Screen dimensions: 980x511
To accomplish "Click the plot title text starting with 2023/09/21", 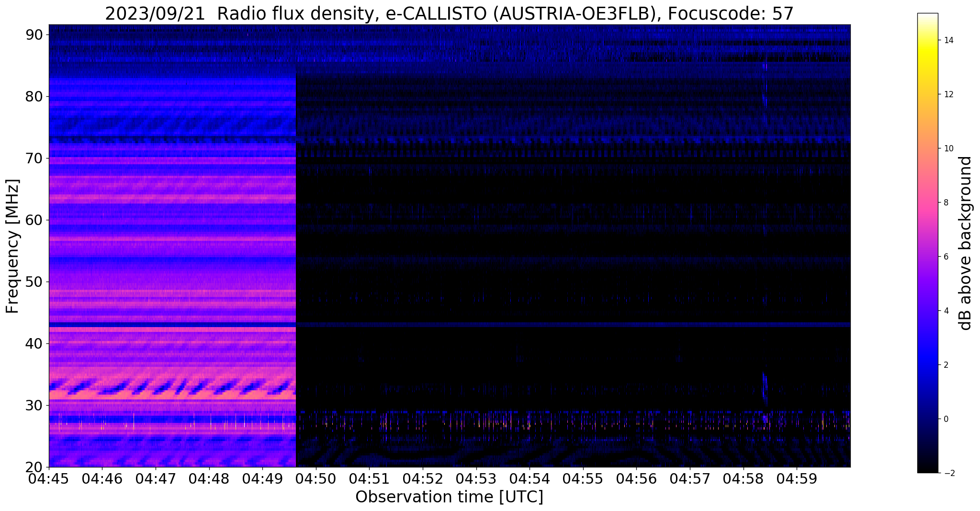I will tap(449, 13).
